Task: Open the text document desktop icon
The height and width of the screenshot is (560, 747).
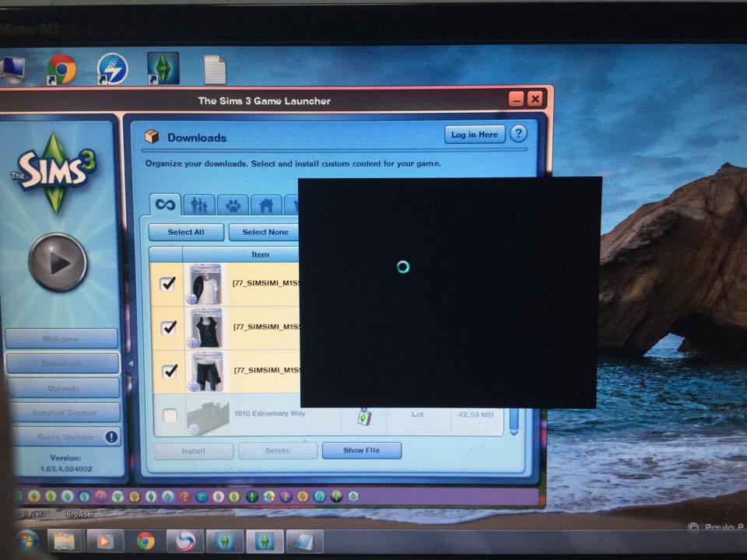Action: [215, 70]
